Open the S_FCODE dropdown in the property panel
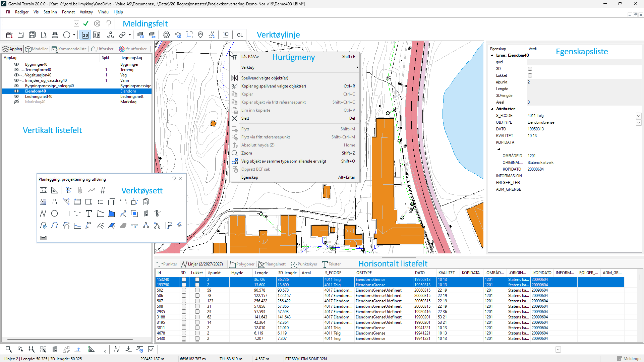The width and height of the screenshot is (644, 362). pos(639,116)
